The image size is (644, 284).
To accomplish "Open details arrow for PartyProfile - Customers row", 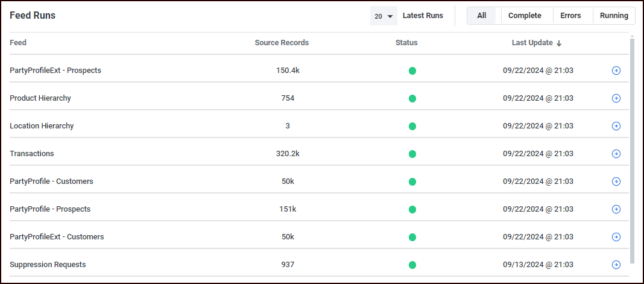I will [616, 181].
